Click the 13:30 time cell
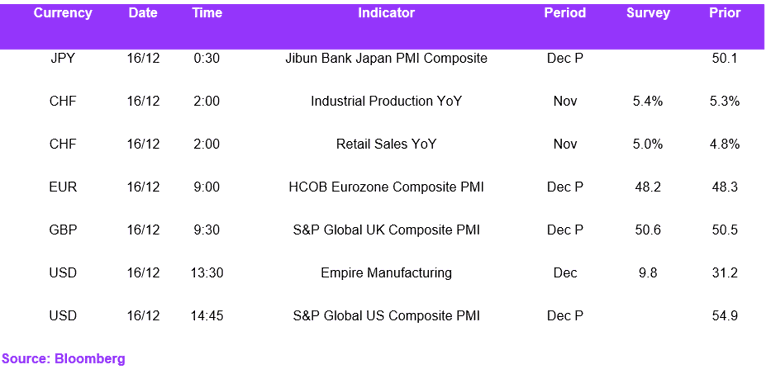 (207, 272)
